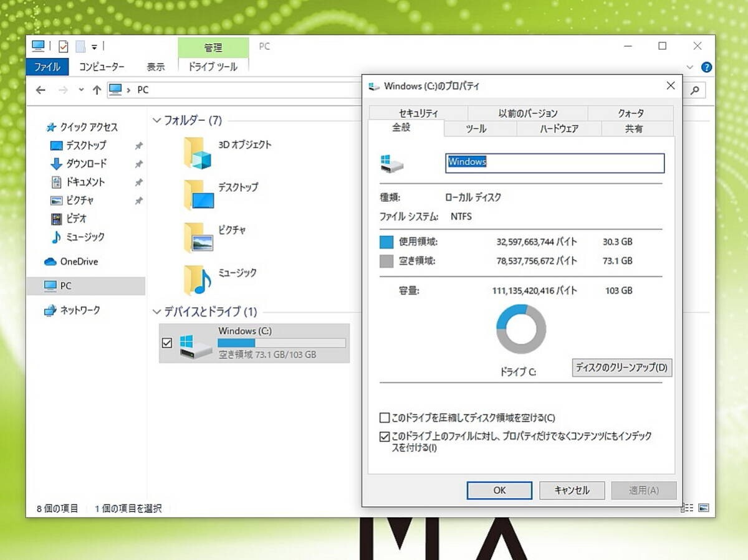This screenshot has height=560, width=748.
Task: Enable compress this drive checkbox
Action: click(385, 417)
